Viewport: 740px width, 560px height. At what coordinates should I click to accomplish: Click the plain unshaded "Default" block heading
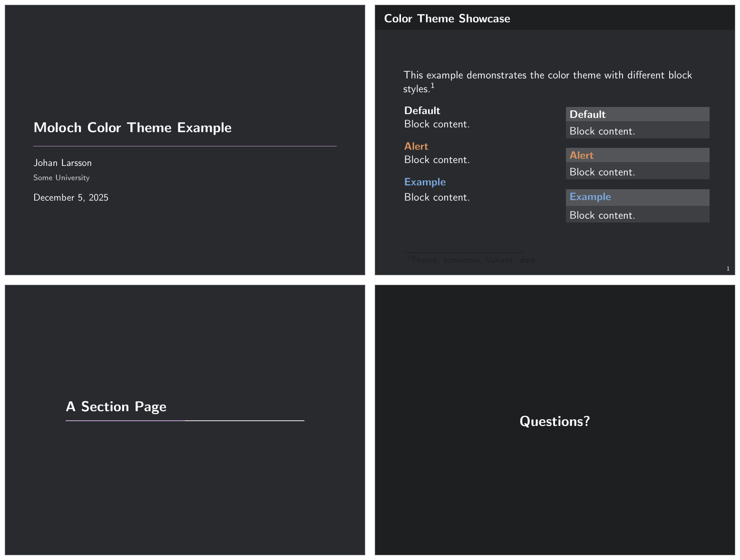pos(422,111)
